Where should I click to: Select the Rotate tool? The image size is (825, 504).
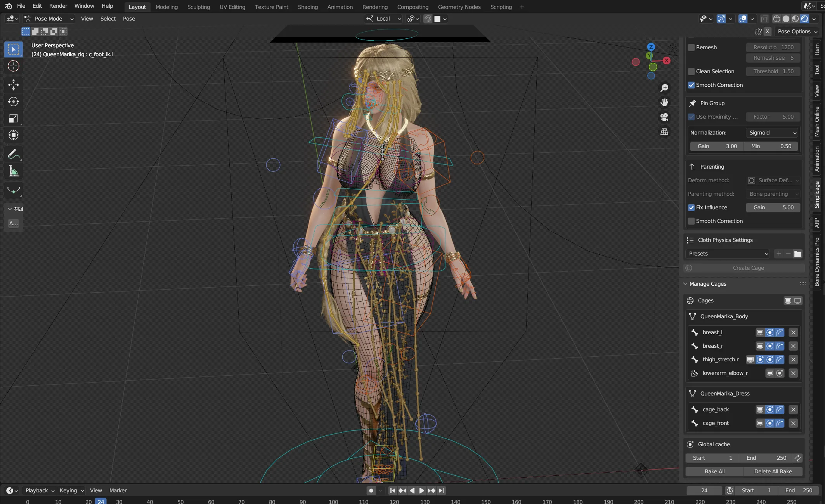(14, 102)
